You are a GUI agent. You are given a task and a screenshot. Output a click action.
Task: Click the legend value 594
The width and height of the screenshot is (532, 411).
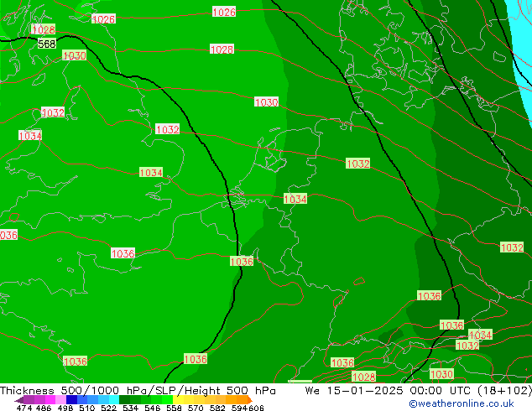tap(239, 408)
